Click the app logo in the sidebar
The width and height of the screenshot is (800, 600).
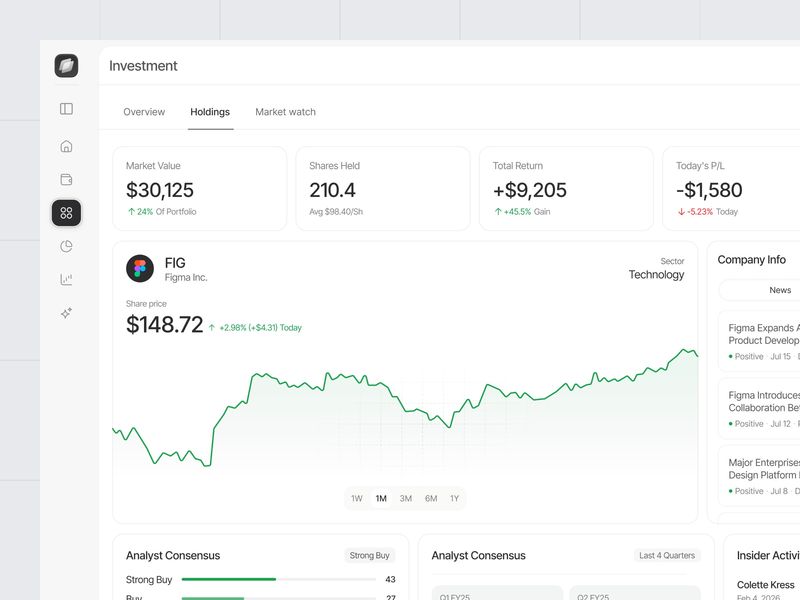tap(66, 66)
